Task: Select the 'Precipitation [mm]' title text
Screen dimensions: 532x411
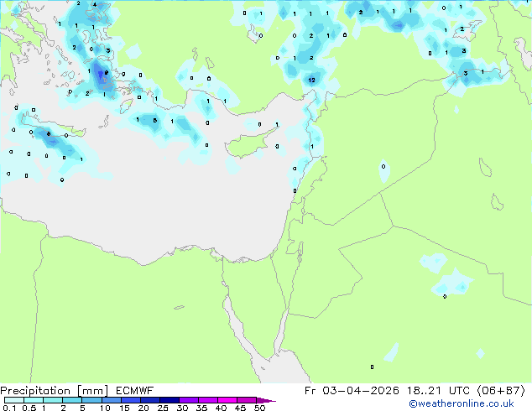Action: pos(55,391)
